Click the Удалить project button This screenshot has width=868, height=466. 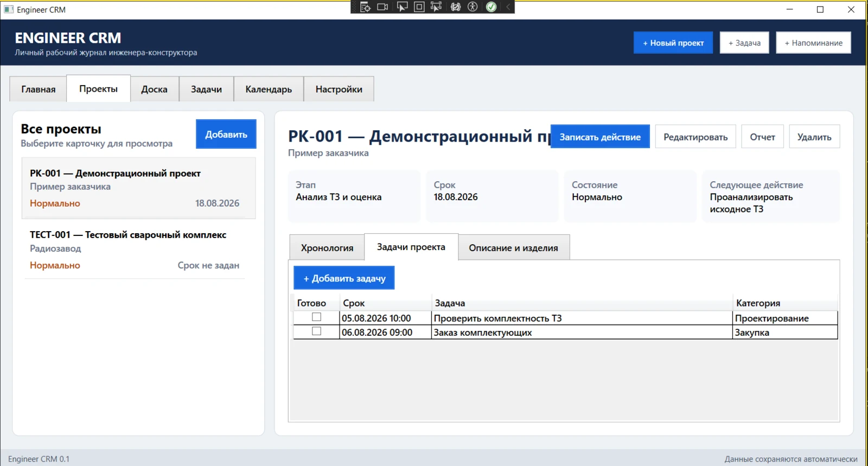814,137
